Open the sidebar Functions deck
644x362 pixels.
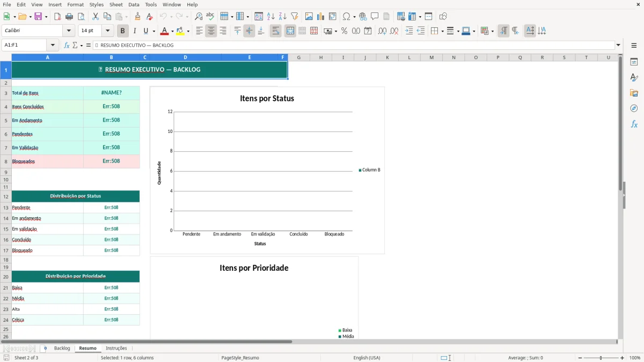pos(634,124)
